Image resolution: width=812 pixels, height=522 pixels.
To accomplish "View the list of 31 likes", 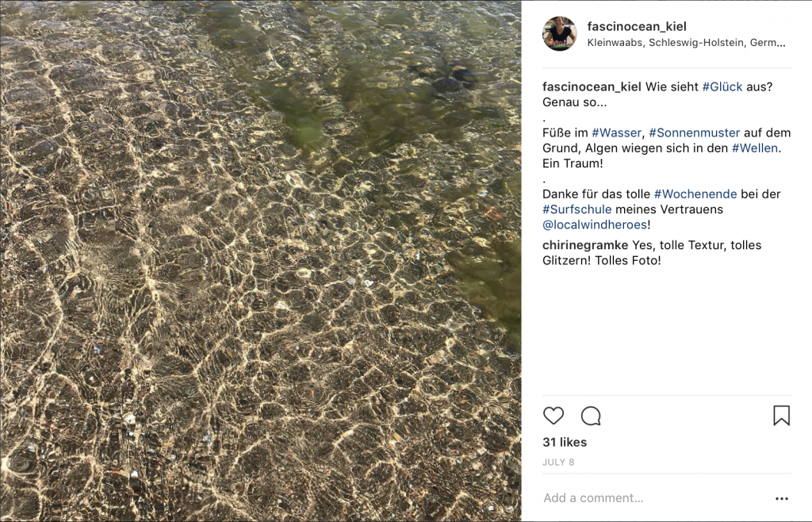I will click(565, 442).
